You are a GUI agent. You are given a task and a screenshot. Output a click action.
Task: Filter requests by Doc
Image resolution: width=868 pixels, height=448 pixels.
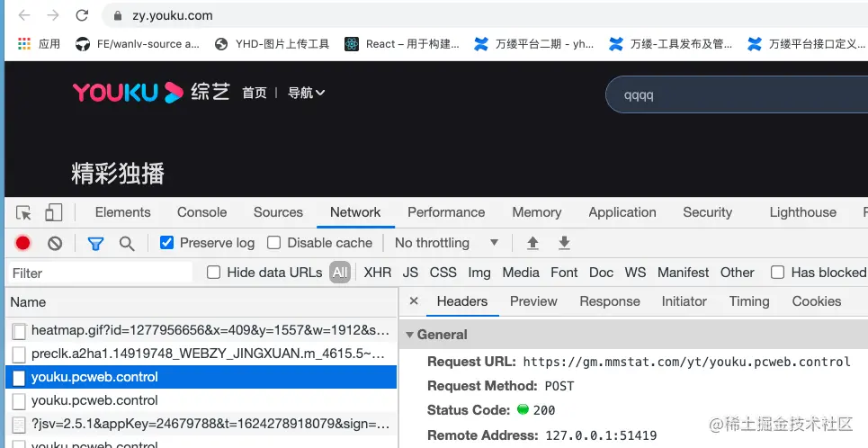pyautogui.click(x=601, y=273)
